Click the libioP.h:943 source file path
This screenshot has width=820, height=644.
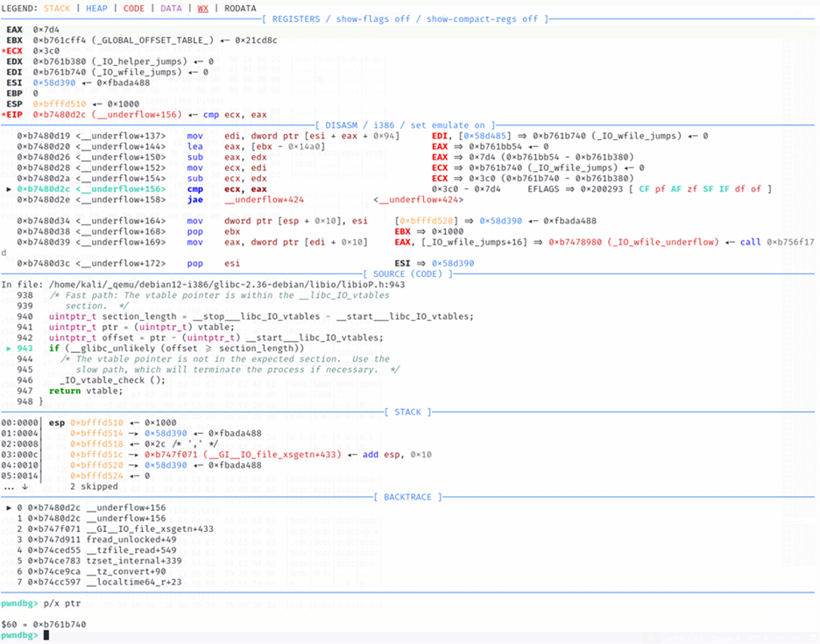click(226, 285)
